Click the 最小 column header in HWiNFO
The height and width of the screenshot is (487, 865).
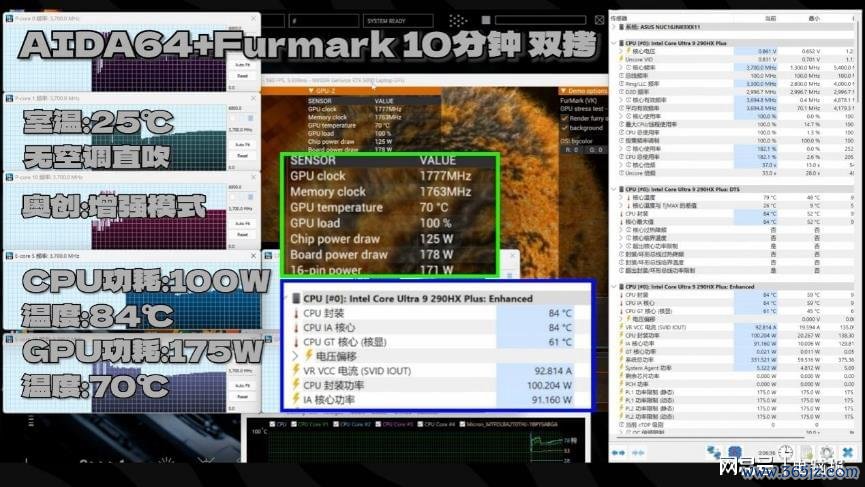[814, 18]
